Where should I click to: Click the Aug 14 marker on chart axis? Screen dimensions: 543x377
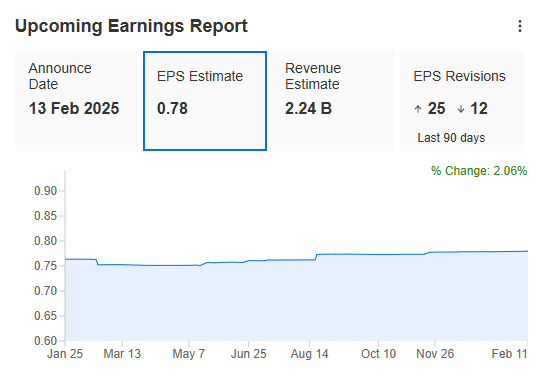coord(309,354)
